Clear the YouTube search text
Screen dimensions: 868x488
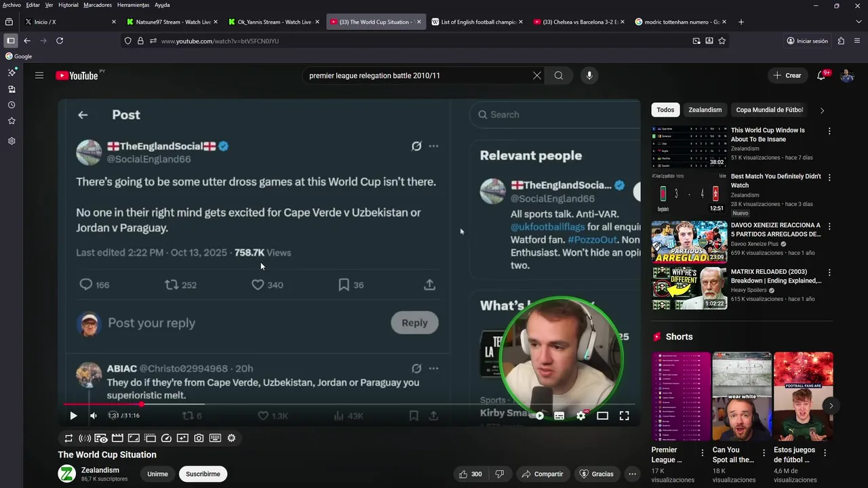coord(536,75)
